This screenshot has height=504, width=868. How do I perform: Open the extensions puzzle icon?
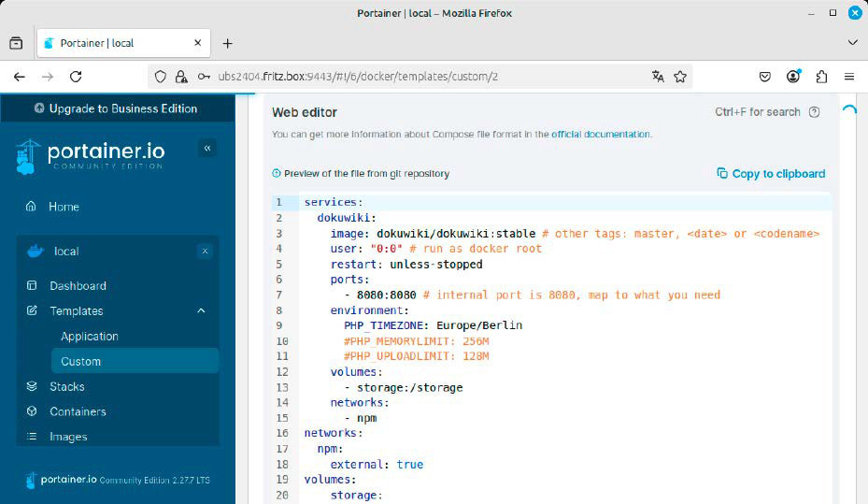[x=821, y=77]
